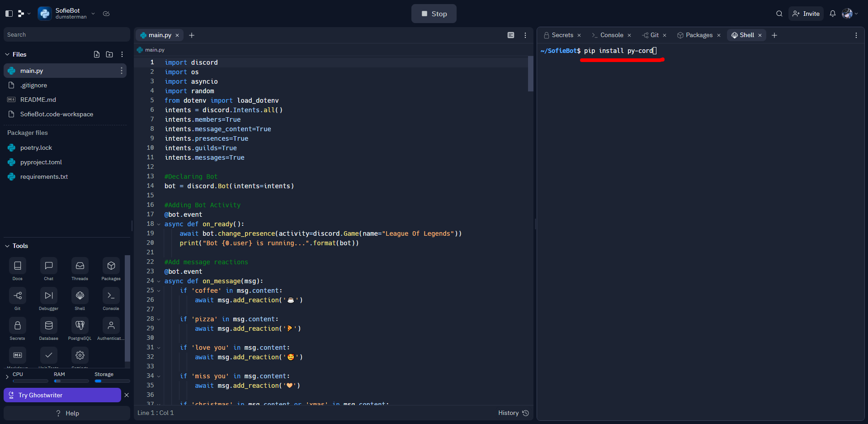The height and width of the screenshot is (424, 868).
Task: Open the Packages tool from the sidebar
Action: (111, 269)
